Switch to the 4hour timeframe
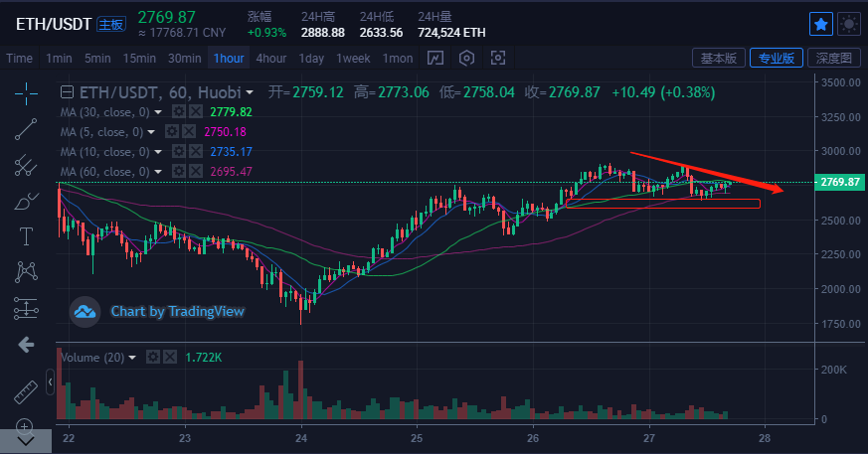The width and height of the screenshot is (868, 454). click(x=270, y=58)
